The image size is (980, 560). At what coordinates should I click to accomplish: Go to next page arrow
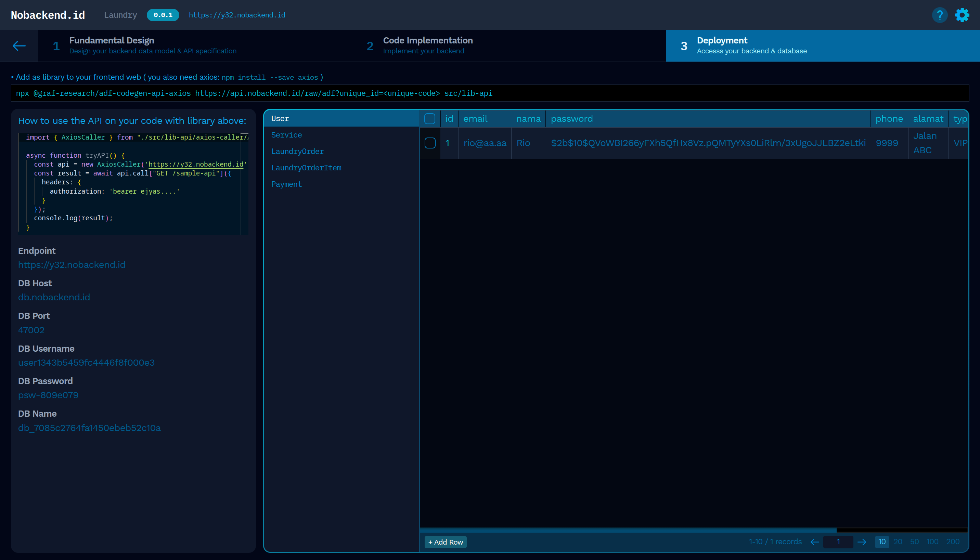tap(862, 542)
